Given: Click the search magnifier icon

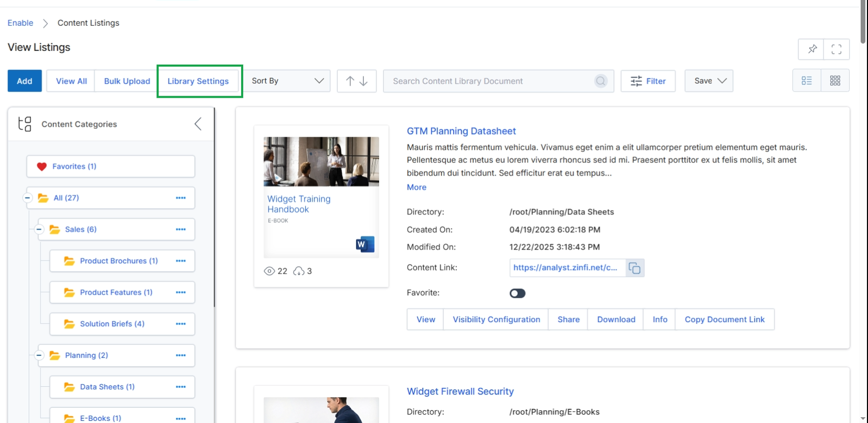Looking at the screenshot, I should (601, 81).
